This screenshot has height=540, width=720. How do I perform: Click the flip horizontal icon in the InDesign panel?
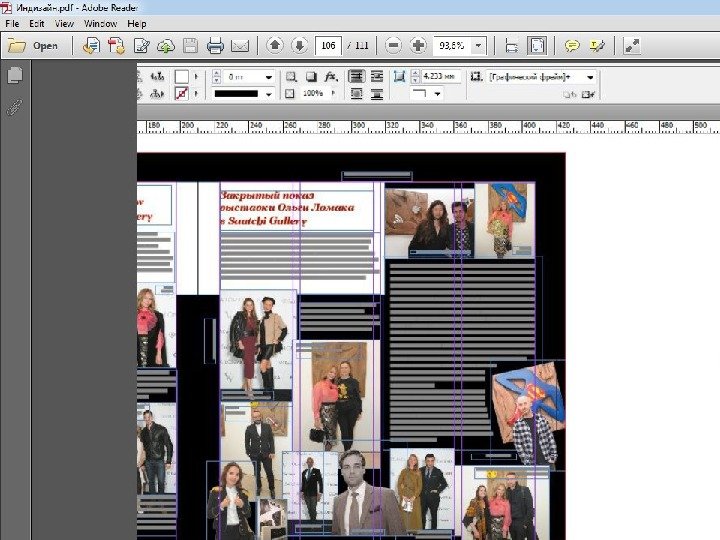pyautogui.click(x=157, y=77)
